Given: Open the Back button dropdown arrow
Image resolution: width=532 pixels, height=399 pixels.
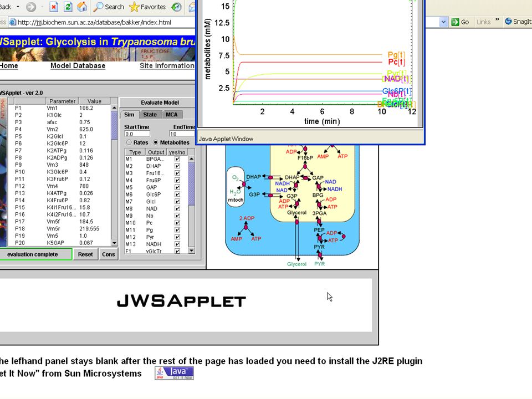Looking at the screenshot, I should coord(18,7).
